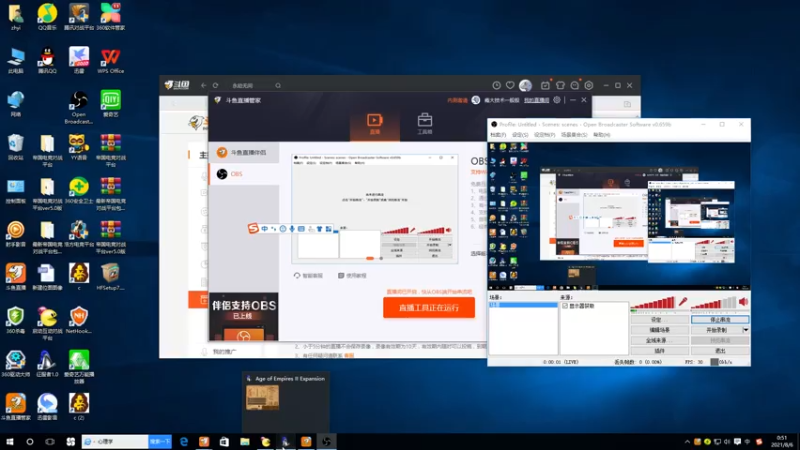Open the 360安全卫士 desktop icon
Image resolution: width=800 pixels, height=450 pixels.
point(79,190)
